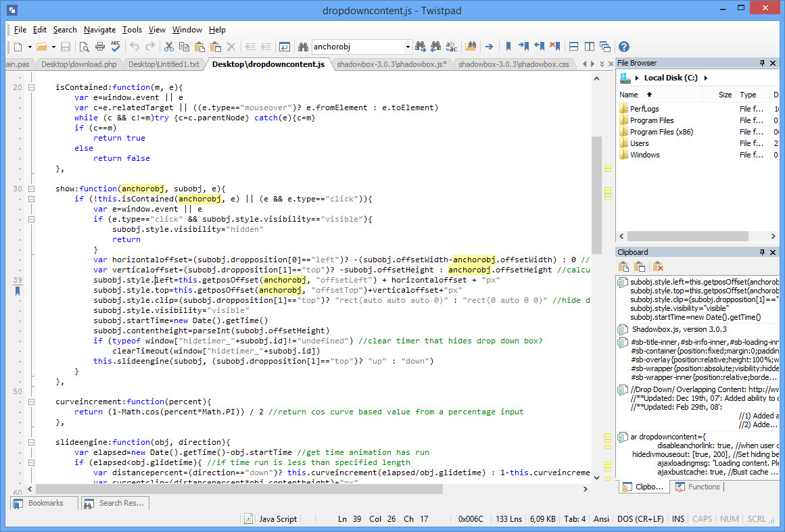Click the Paste toolbar icon

(x=199, y=47)
